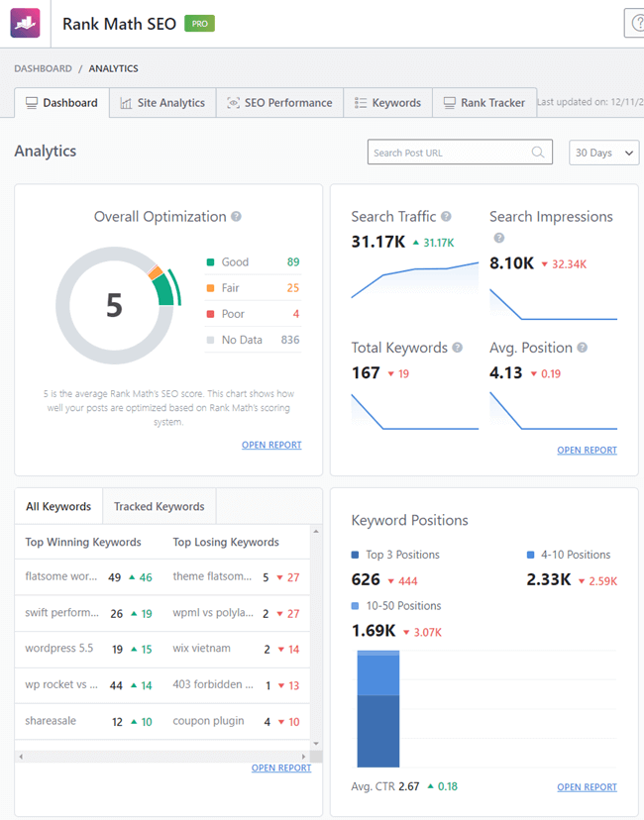Open the Rank Tracker tab
Viewport: 644px width, 820px height.
(x=484, y=103)
